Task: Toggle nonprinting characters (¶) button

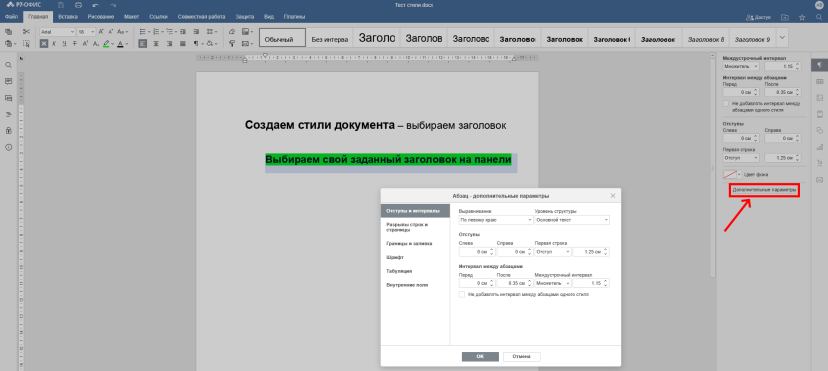Action: (196, 43)
